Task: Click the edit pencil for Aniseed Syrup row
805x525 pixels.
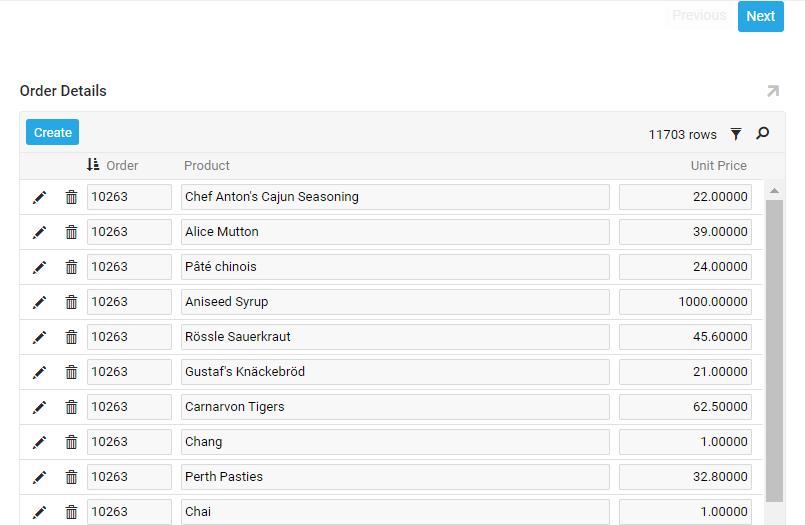Action: click(x=39, y=302)
